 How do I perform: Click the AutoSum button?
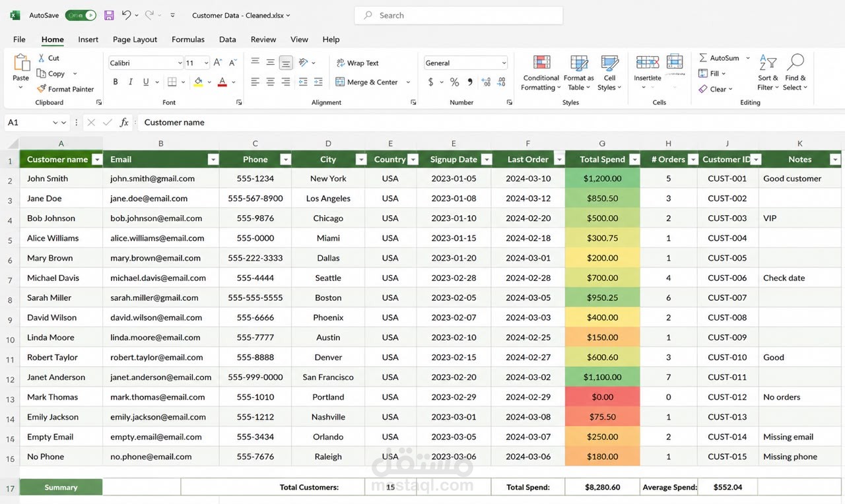(x=720, y=58)
